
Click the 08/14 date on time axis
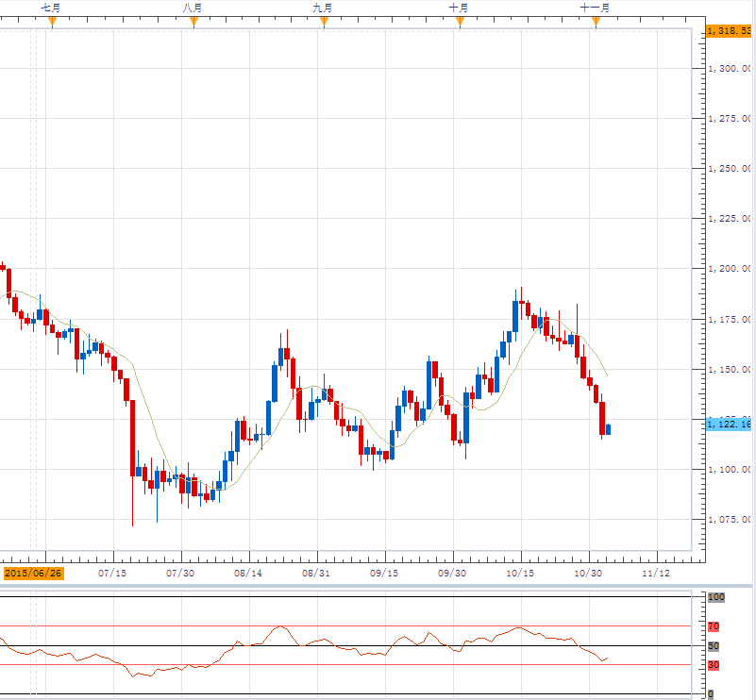coord(248,573)
